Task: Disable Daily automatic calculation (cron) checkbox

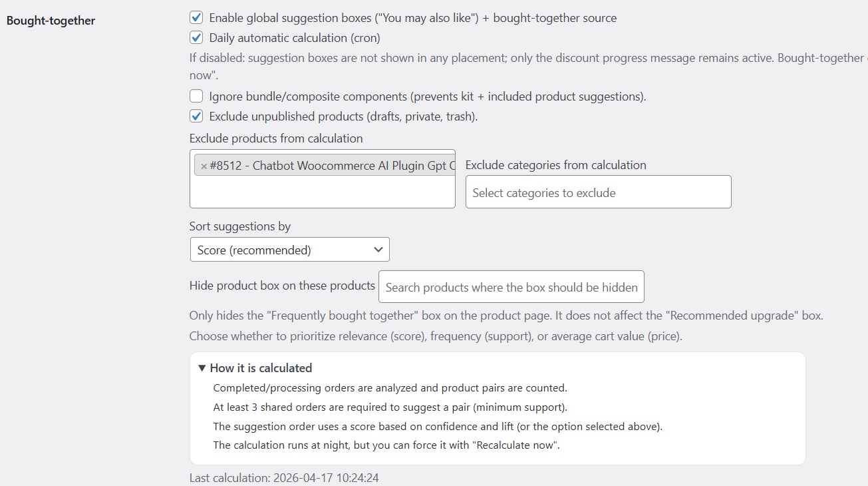Action: coord(196,38)
